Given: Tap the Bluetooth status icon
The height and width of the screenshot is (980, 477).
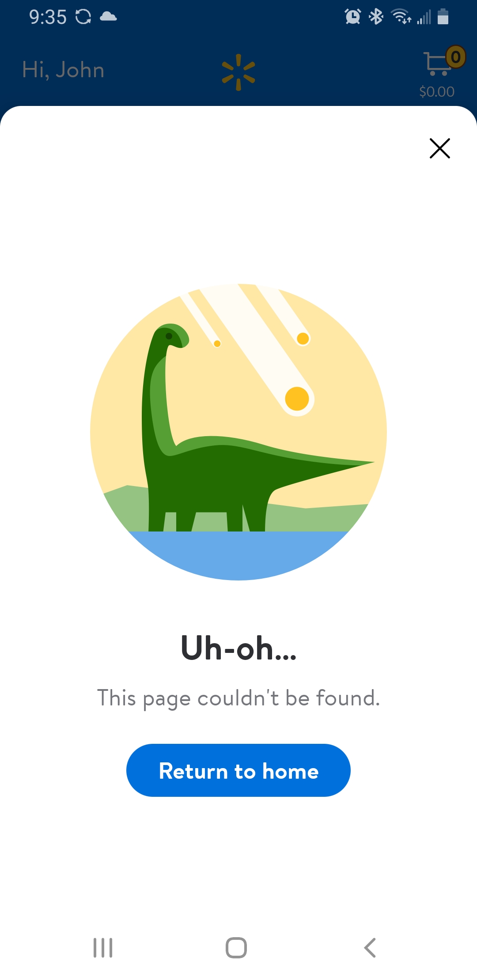Looking at the screenshot, I should pos(376,17).
